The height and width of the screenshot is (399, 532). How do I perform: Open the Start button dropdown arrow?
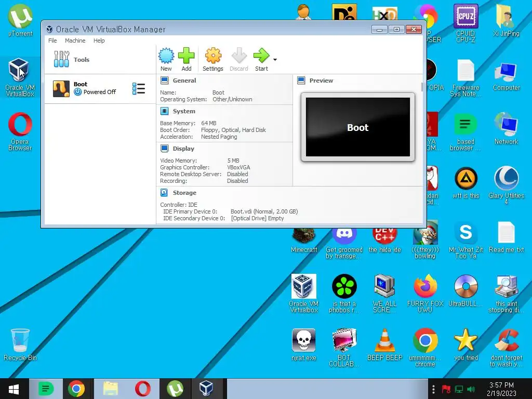pyautogui.click(x=275, y=60)
